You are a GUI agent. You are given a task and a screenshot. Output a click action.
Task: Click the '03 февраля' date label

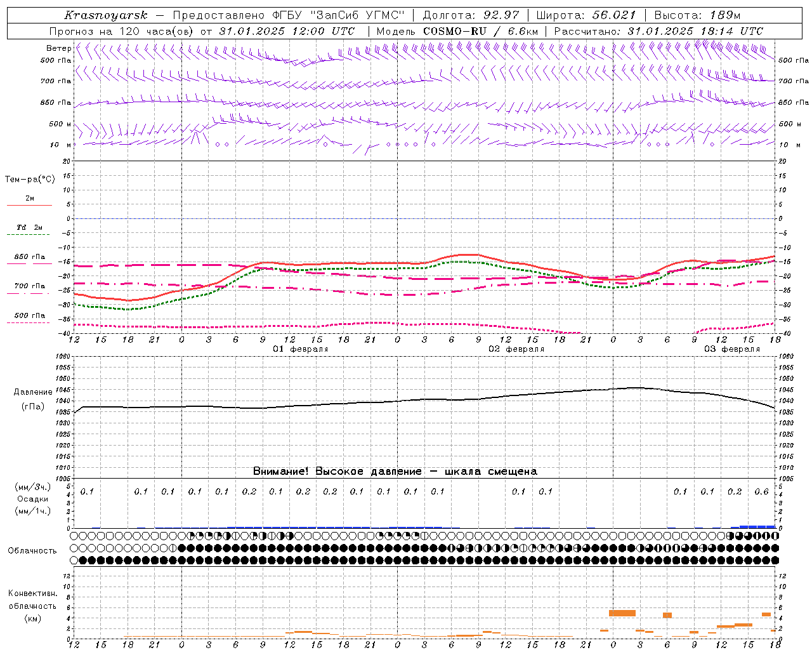coord(732,349)
